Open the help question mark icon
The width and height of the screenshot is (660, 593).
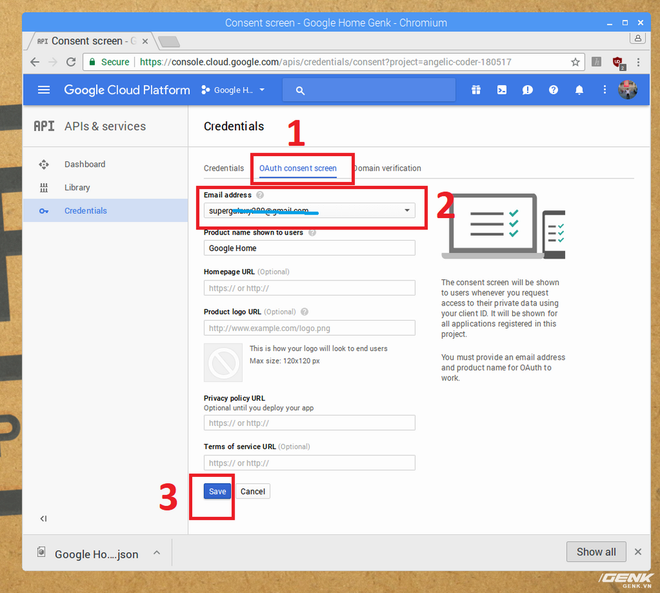pos(554,90)
